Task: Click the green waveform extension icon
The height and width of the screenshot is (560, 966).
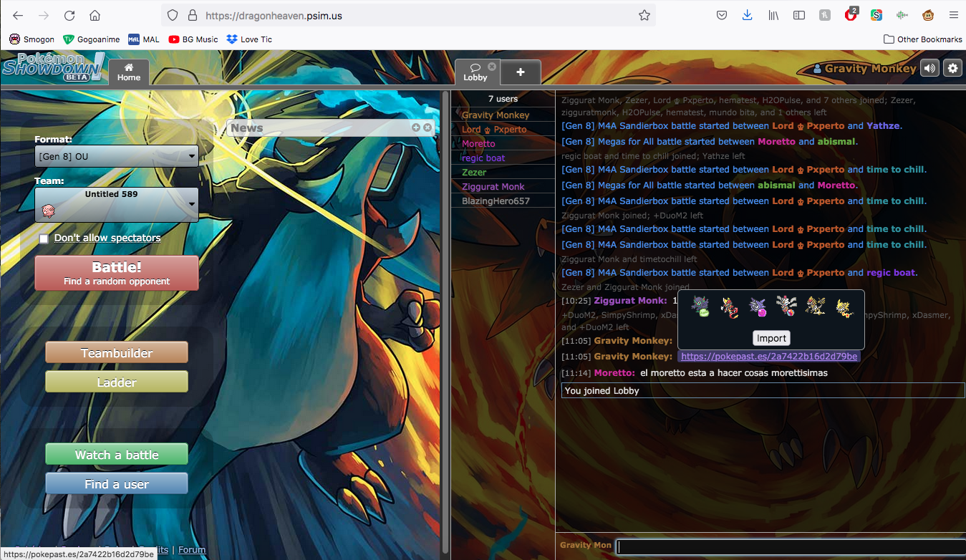Action: click(902, 15)
